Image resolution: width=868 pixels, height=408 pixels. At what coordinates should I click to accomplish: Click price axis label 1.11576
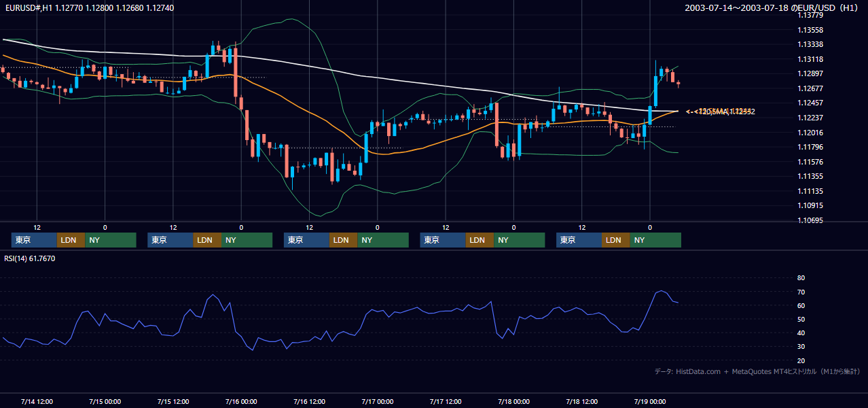pyautogui.click(x=810, y=162)
